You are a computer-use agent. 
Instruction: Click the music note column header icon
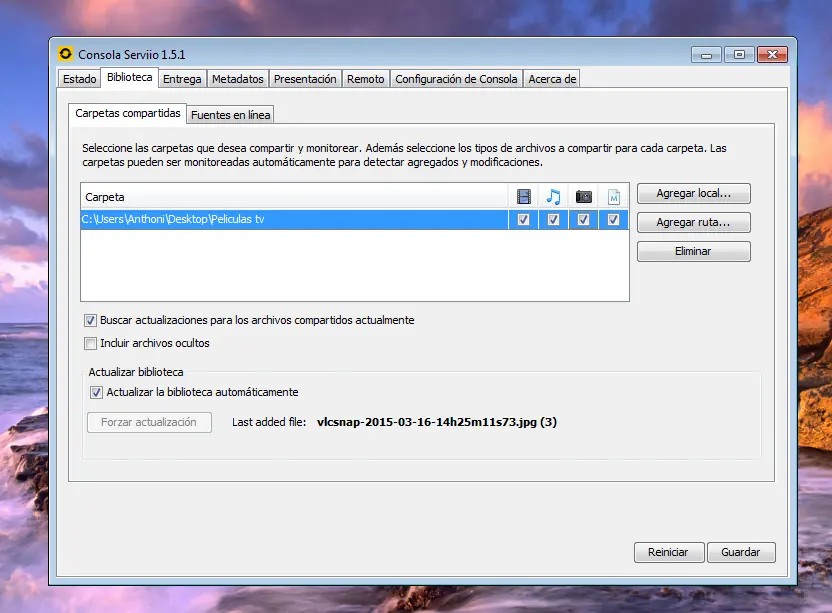click(553, 197)
